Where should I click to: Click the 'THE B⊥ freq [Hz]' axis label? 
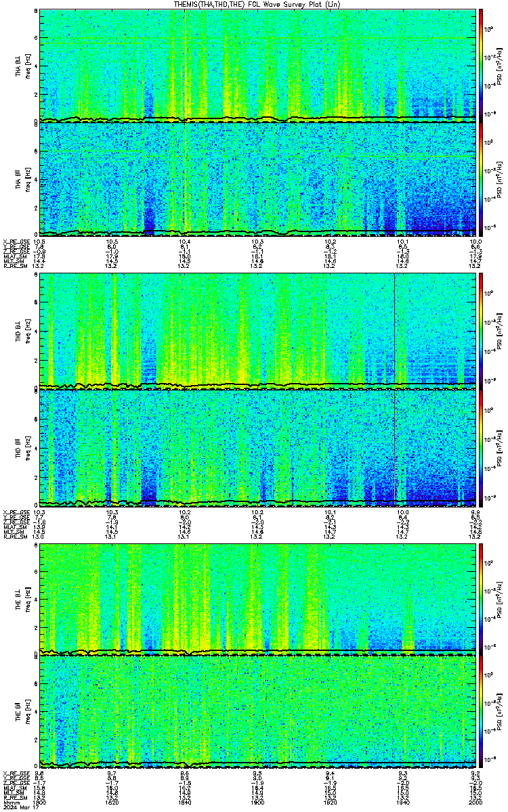[x=22, y=598]
